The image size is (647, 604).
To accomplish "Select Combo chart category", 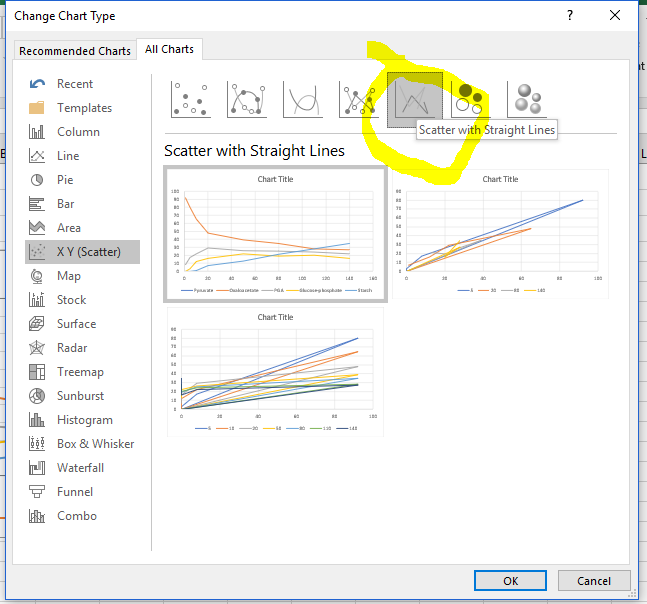I will pyautogui.click(x=83, y=516).
